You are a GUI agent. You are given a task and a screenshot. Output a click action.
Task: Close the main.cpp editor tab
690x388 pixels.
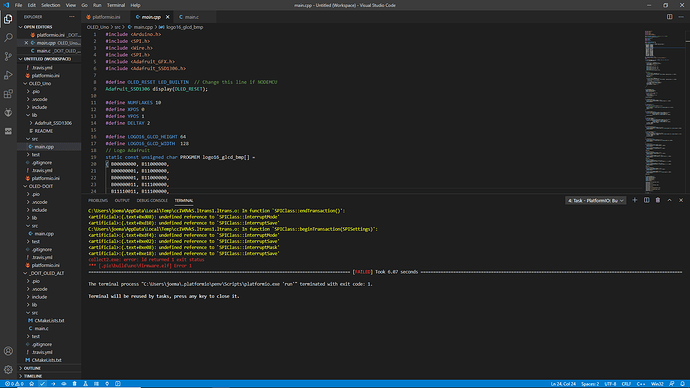tap(168, 17)
